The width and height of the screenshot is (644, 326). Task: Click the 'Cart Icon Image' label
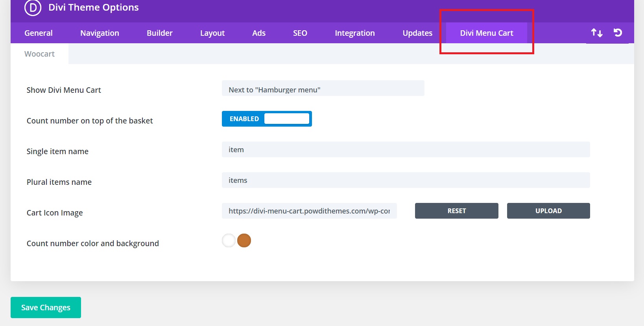coord(55,213)
